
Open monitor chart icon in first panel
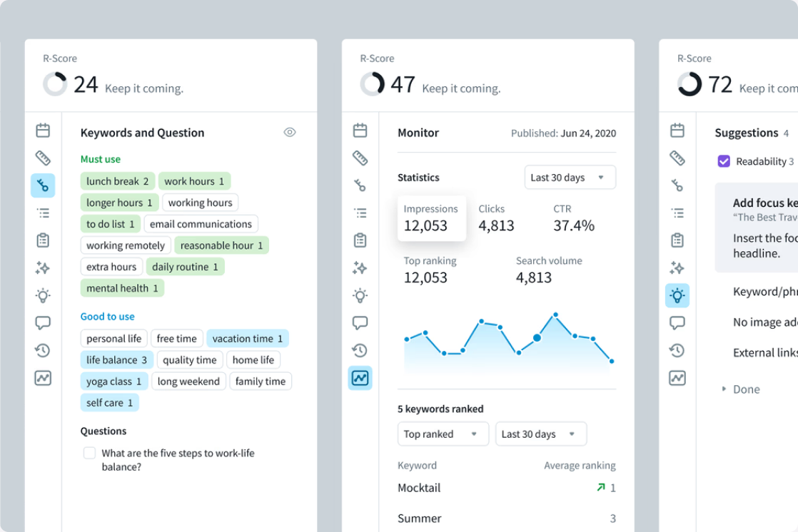(43, 378)
